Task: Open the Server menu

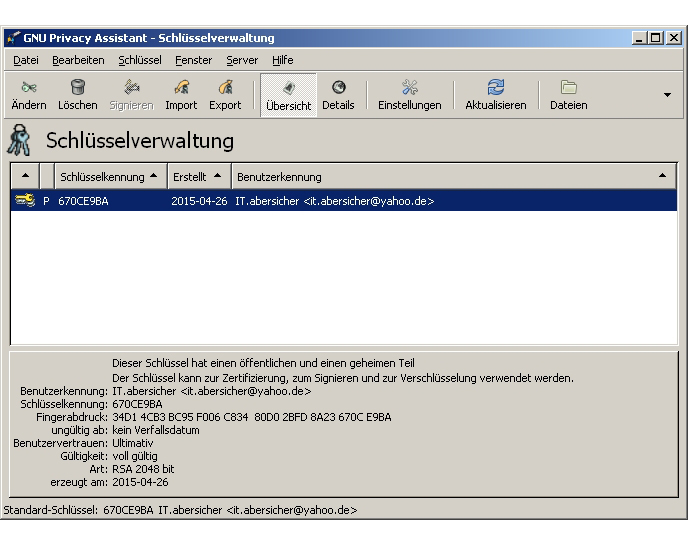Action: tap(241, 60)
